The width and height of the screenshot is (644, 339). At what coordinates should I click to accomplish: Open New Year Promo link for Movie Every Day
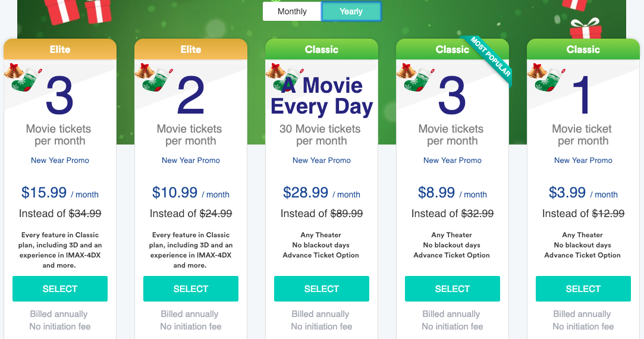click(x=322, y=161)
